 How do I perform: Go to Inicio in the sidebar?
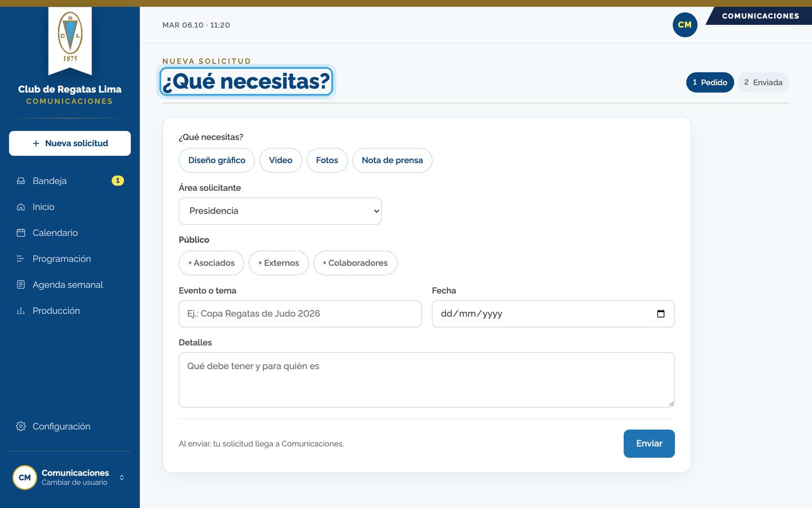coord(70,207)
